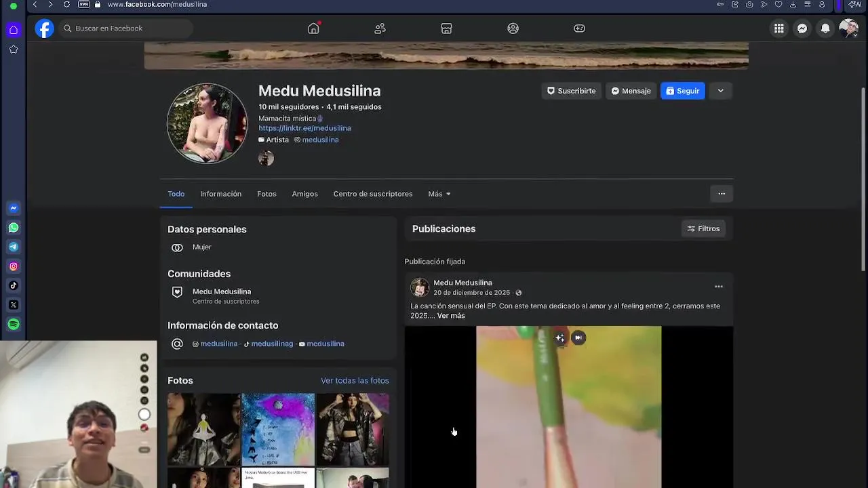Open the Gaming icon in top navigation
The width and height of the screenshot is (868, 488).
tap(579, 28)
